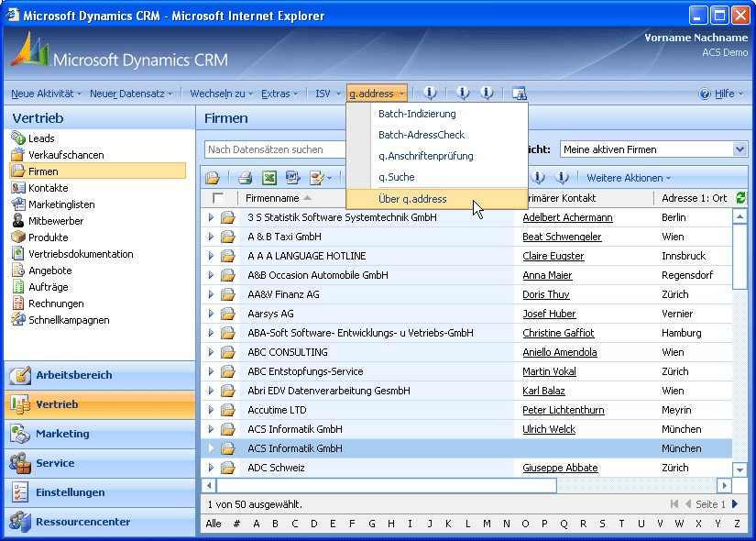Screen dimensions: 756x541
Task: Click the new record folder icon in grid toolbar
Action: click(213, 178)
